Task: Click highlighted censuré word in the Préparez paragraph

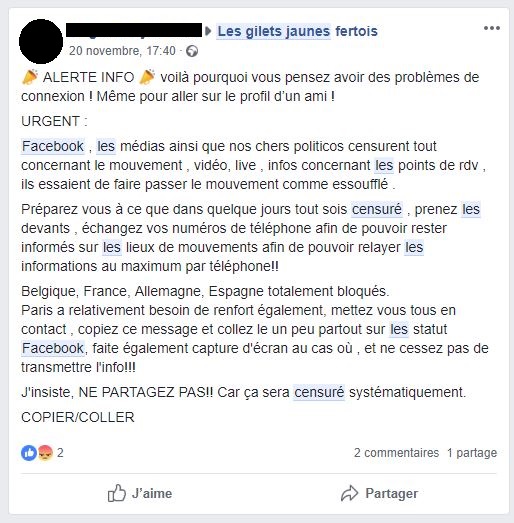Action: 377,209
